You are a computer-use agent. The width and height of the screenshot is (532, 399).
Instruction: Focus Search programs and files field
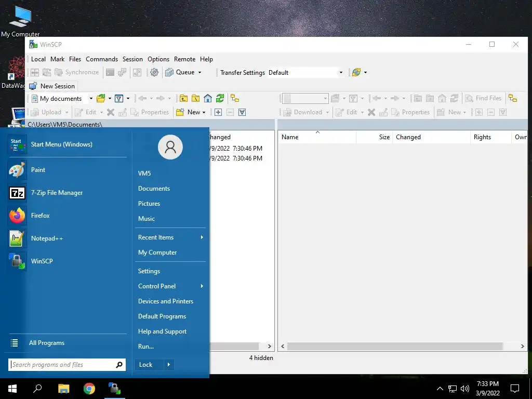tap(67, 365)
